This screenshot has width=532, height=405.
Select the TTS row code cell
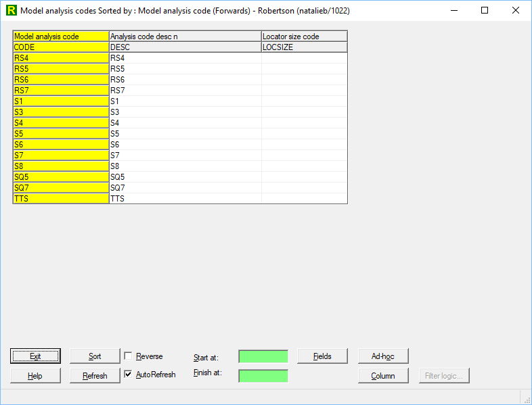(61, 199)
